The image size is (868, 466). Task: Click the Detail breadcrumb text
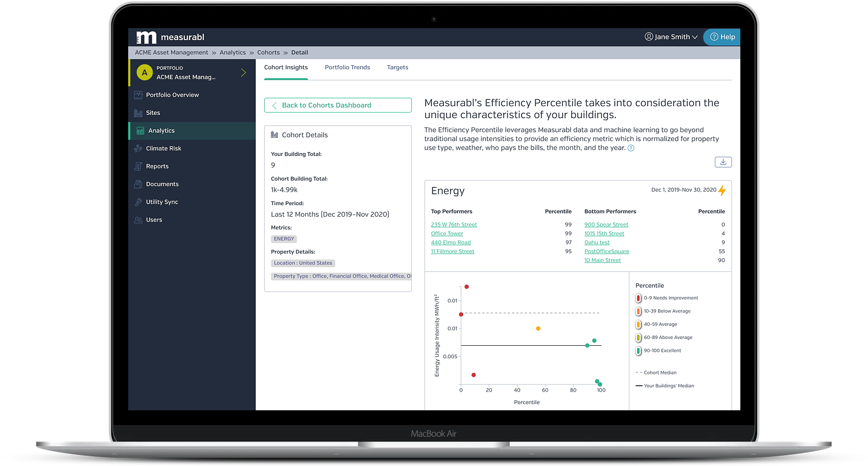[x=300, y=53]
